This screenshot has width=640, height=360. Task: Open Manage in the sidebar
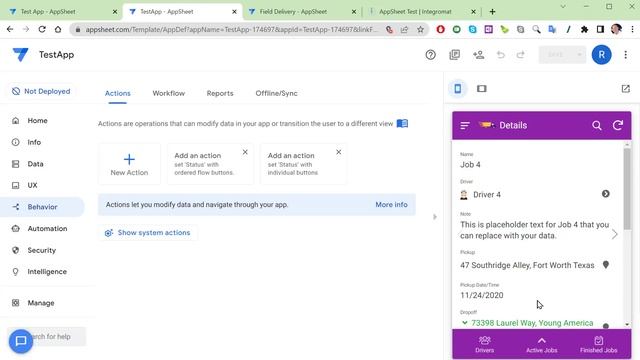[42, 302]
